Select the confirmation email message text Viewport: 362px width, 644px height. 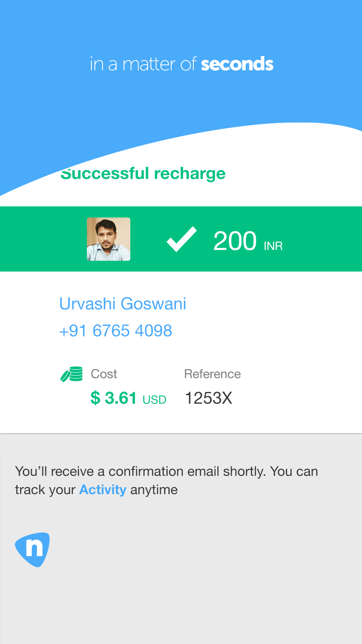click(x=167, y=481)
